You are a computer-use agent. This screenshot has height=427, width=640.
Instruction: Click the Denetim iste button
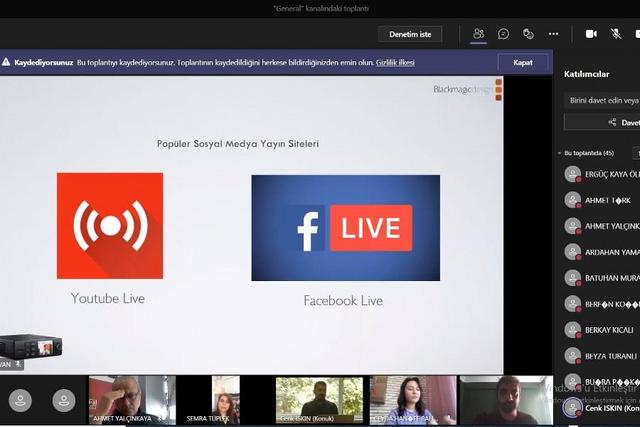(410, 34)
